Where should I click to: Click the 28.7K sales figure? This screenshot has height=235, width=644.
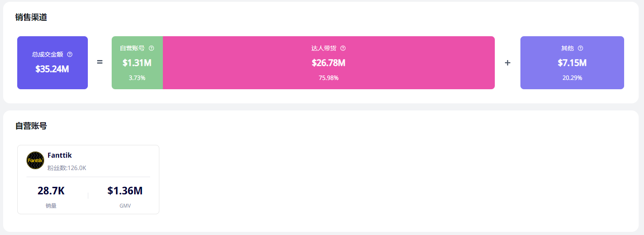(x=51, y=191)
